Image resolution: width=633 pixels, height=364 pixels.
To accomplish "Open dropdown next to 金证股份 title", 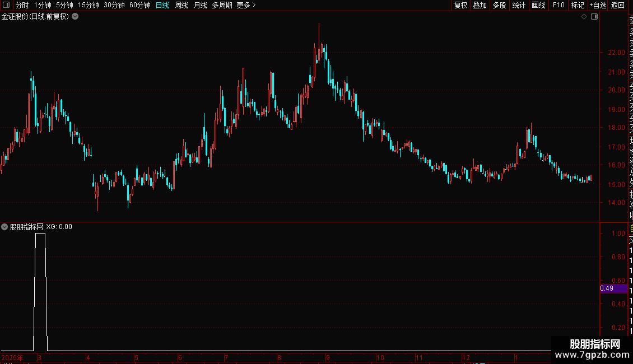I will (x=75, y=17).
